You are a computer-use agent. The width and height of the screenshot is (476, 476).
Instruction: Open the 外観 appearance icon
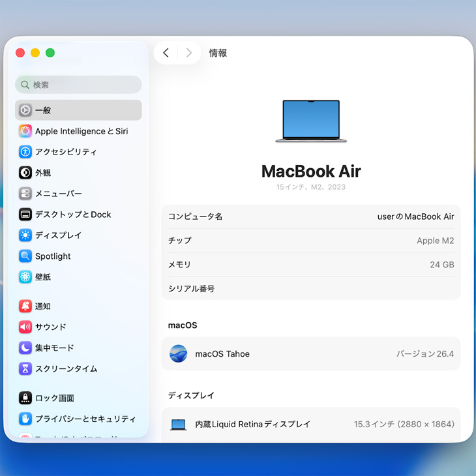(x=25, y=173)
